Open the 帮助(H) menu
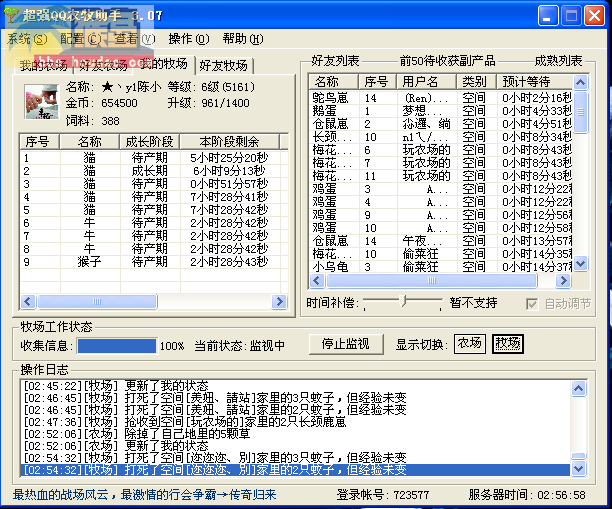Image resolution: width=612 pixels, height=509 pixels. [x=243, y=39]
